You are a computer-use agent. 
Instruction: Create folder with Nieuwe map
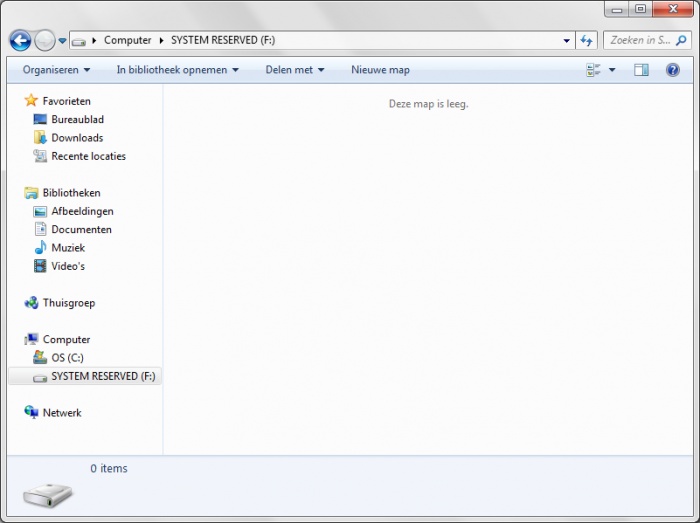[380, 70]
